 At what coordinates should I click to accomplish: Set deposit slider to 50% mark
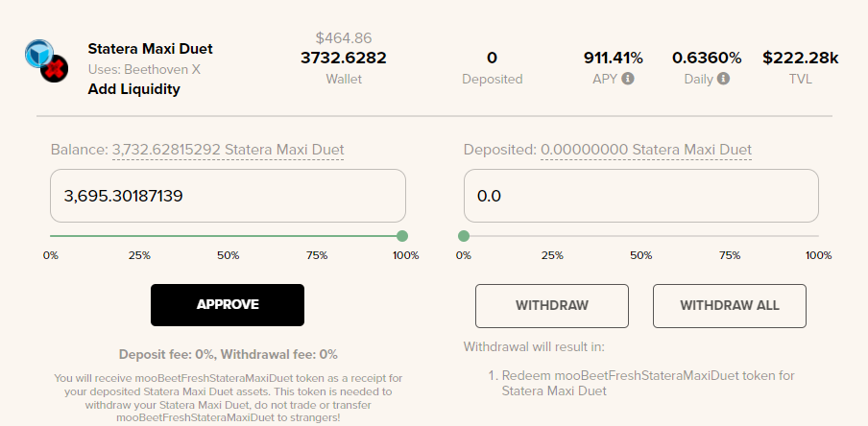click(228, 236)
